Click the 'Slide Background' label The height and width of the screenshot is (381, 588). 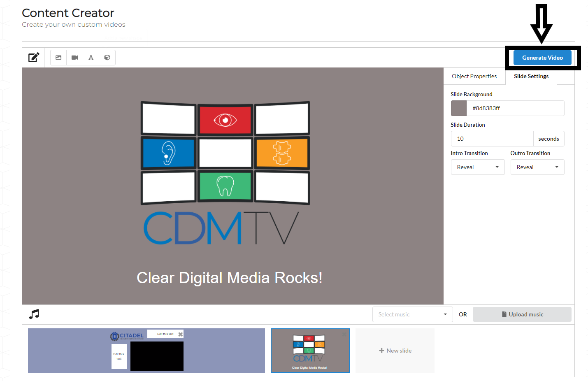click(x=471, y=94)
